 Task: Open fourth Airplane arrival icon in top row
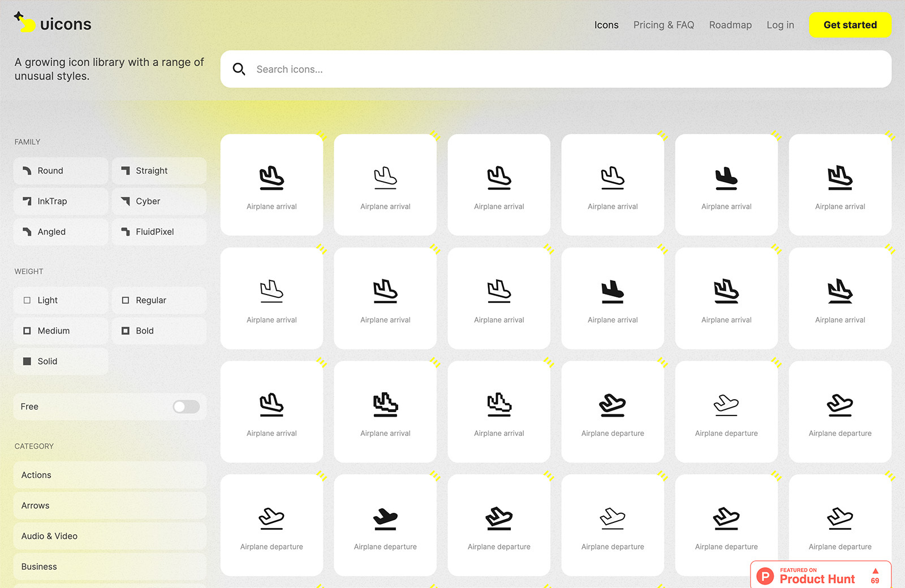click(x=613, y=185)
